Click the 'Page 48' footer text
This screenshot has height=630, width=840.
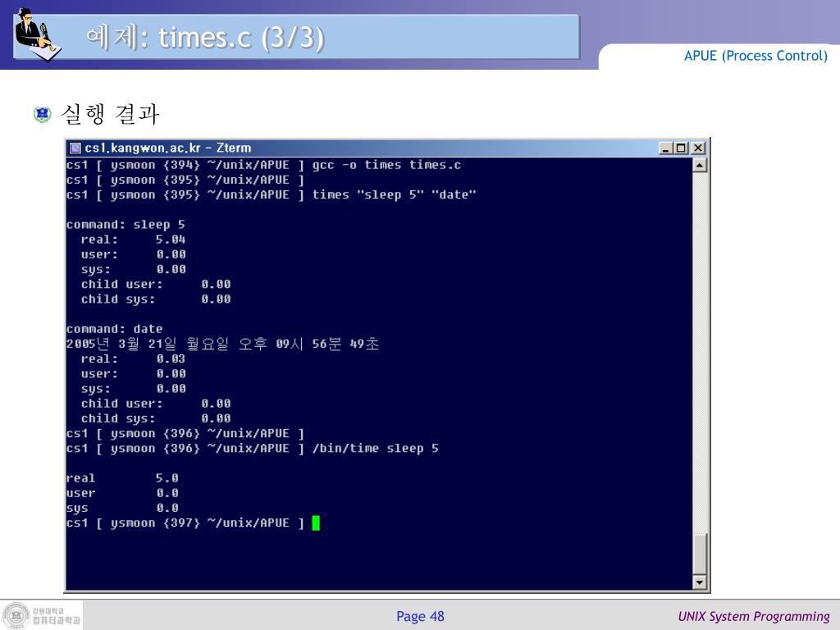coord(421,617)
